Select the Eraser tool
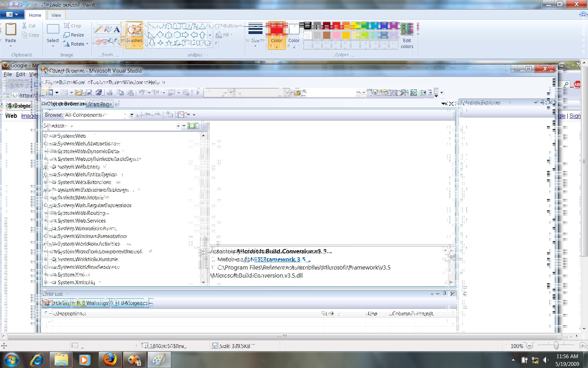 coord(98,42)
